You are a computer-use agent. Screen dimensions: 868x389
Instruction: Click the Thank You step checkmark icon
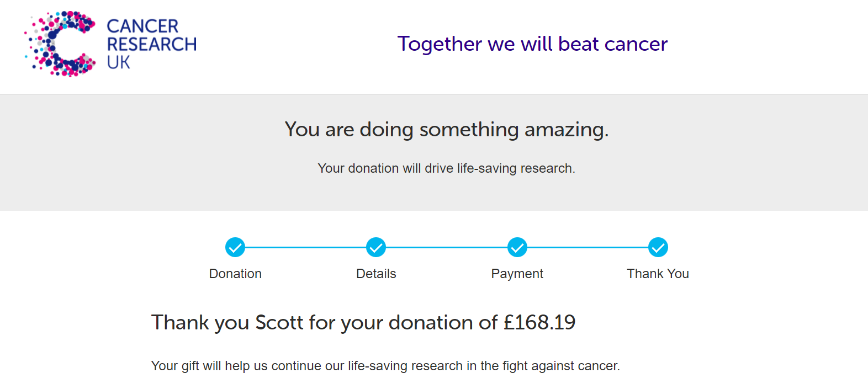[658, 247]
